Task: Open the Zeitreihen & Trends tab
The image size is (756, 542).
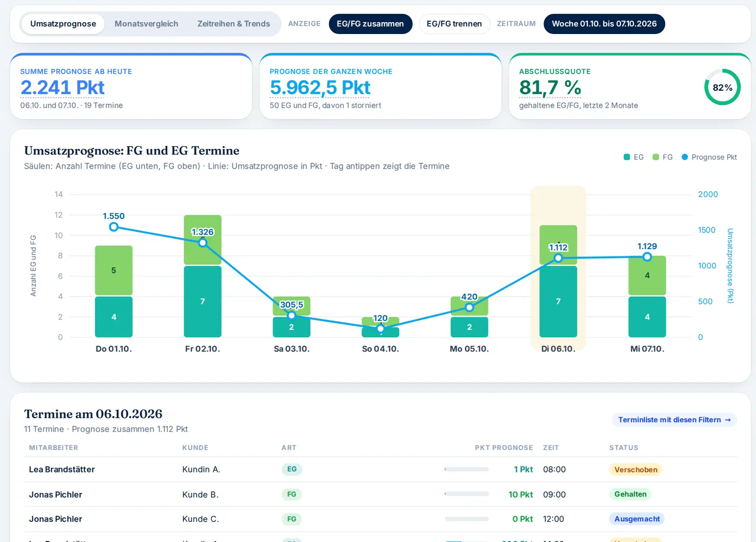Action: pyautogui.click(x=233, y=24)
